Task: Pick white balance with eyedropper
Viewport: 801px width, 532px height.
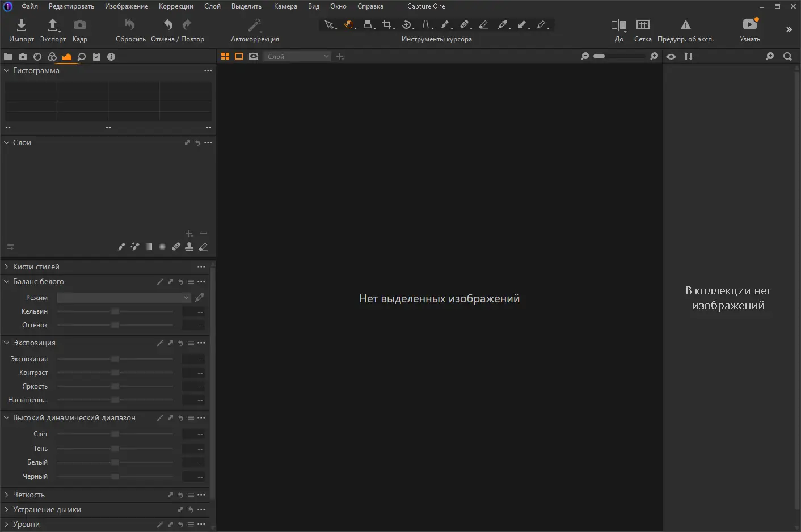Action: click(200, 297)
